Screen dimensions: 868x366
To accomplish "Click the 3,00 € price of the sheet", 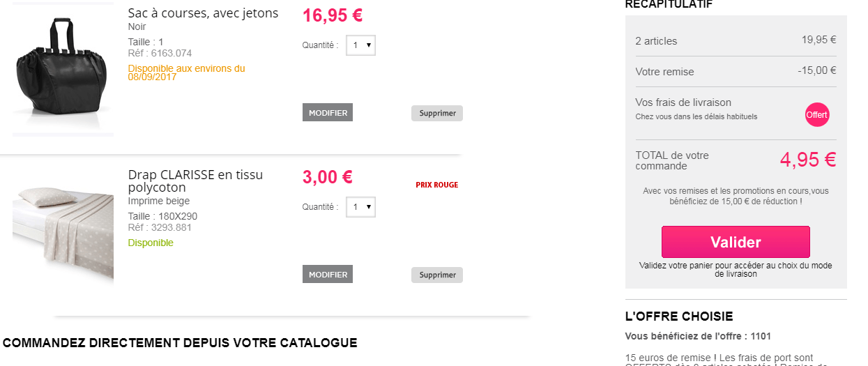I will click(x=328, y=177).
